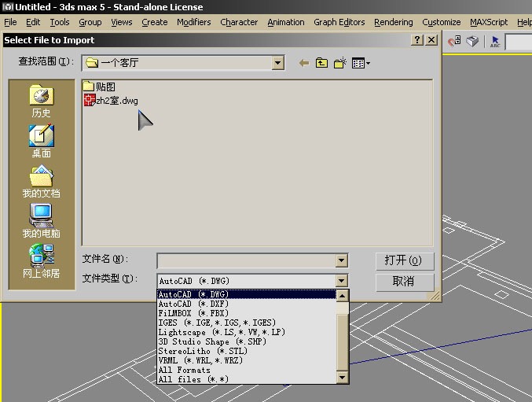This screenshot has height=402, width=532.
Task: Choose StereoLitho (*.STL) file type
Action: point(247,351)
